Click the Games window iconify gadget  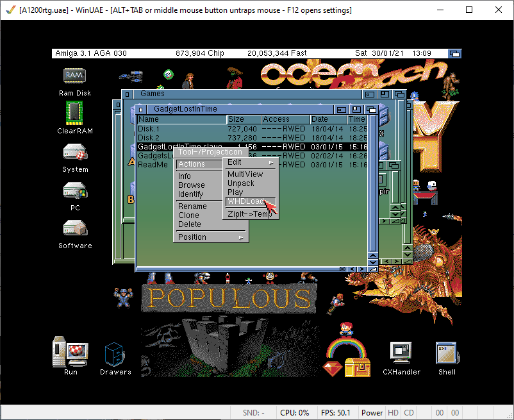(370, 94)
